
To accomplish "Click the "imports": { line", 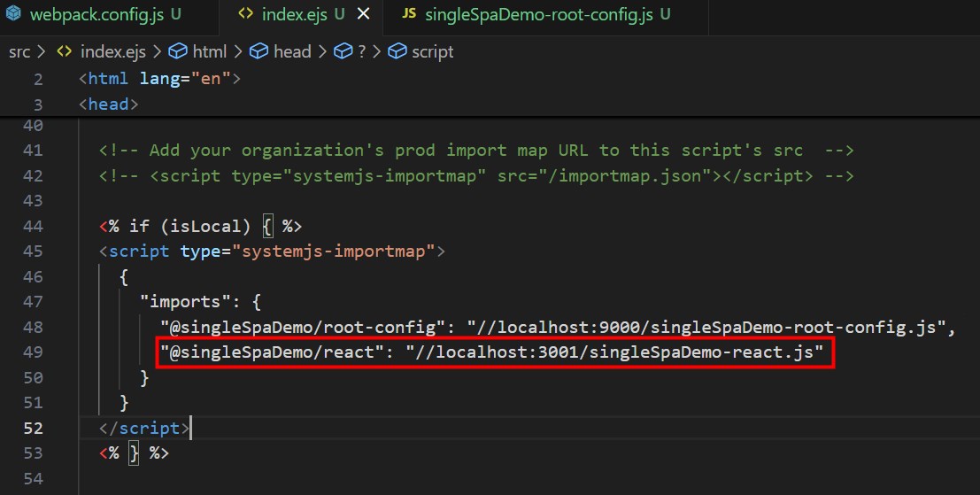I will pos(201,302).
